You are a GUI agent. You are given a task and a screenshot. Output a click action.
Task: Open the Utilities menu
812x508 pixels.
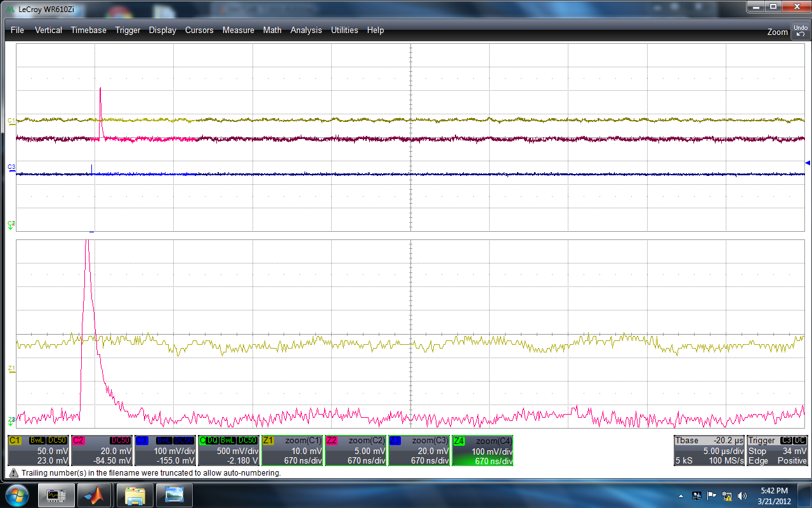tap(344, 30)
